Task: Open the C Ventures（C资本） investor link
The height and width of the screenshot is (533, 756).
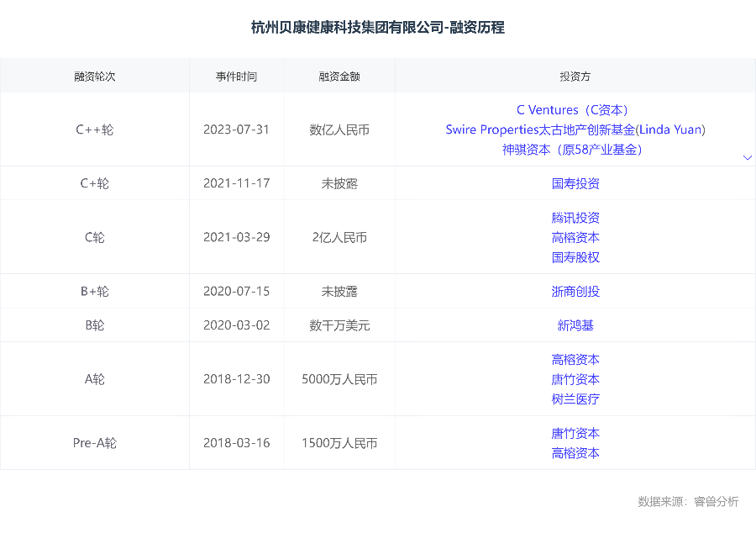Action: (572, 110)
